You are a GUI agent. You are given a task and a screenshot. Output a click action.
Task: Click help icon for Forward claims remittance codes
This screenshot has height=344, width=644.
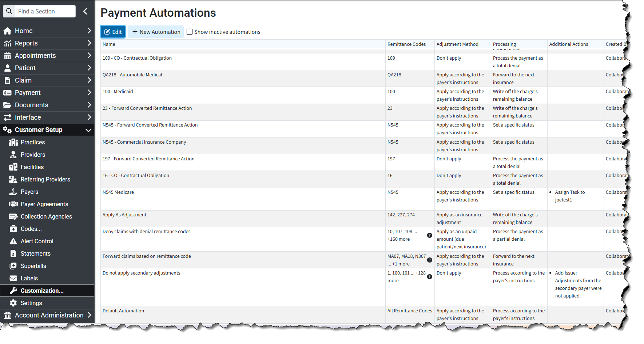429,260
